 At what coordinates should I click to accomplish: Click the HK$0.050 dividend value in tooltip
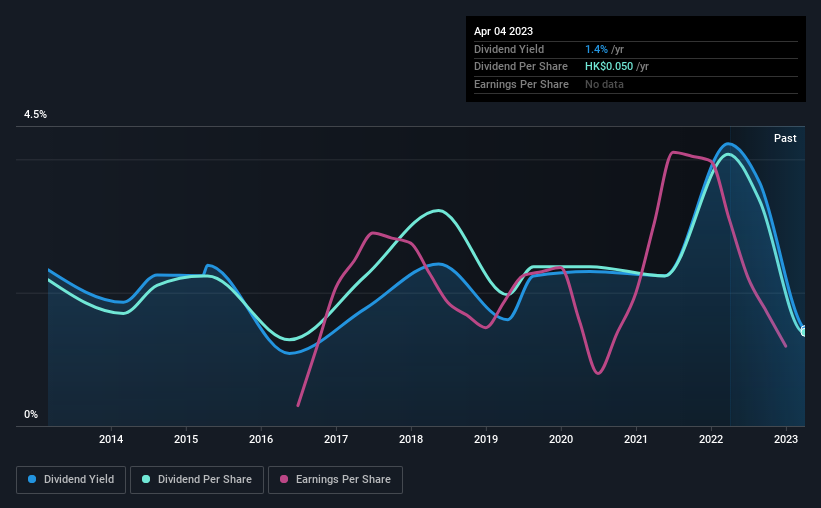pos(609,67)
